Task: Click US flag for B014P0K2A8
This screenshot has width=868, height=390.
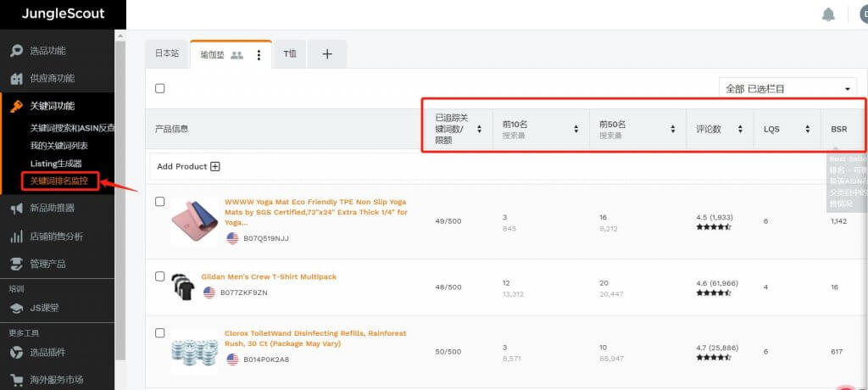Action: point(232,359)
